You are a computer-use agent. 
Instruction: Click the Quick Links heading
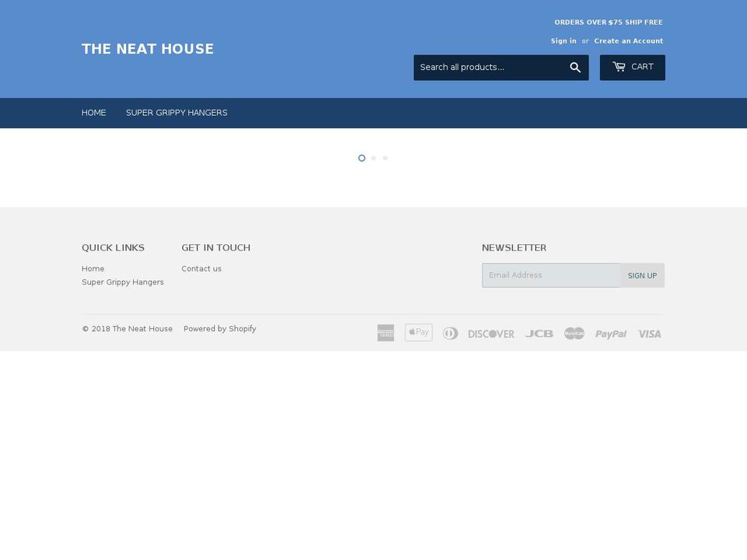[x=113, y=247]
